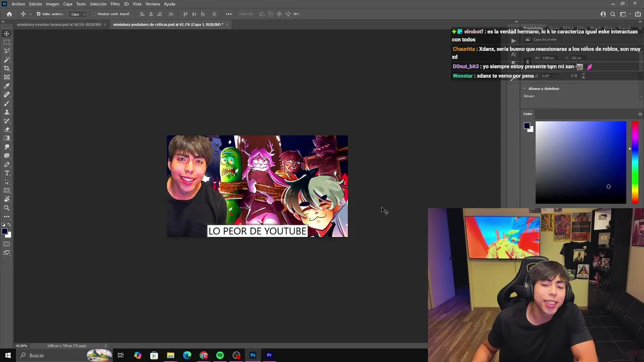Select the History Brush tool
This screenshot has height=362, width=644.
pyautogui.click(x=7, y=121)
